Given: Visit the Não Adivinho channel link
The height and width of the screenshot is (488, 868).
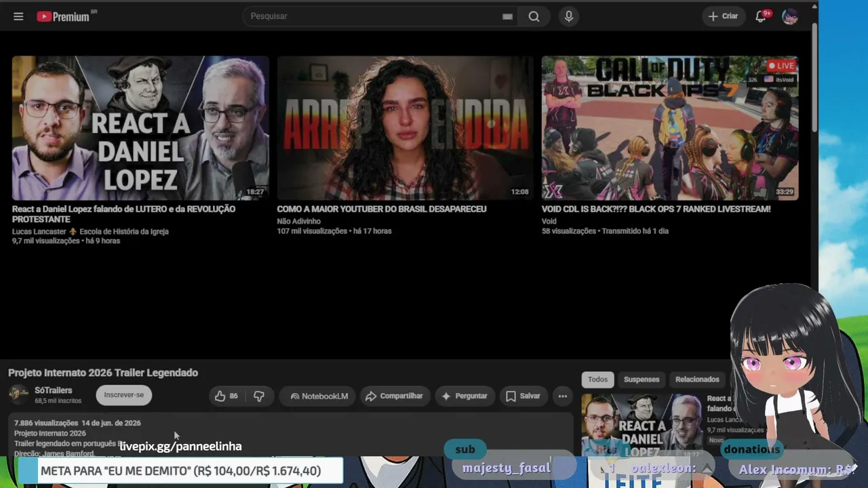Looking at the screenshot, I should 298,221.
